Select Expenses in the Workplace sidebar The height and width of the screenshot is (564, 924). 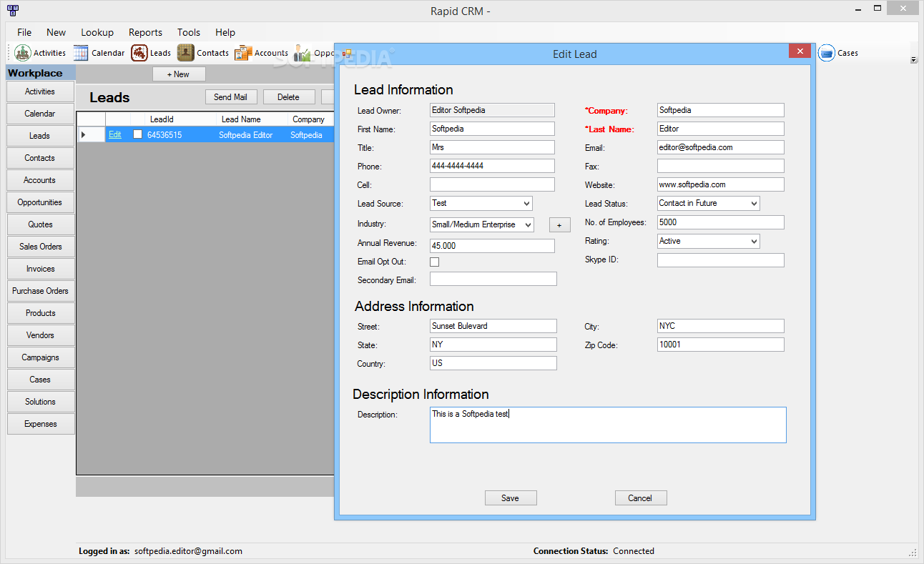click(x=40, y=424)
